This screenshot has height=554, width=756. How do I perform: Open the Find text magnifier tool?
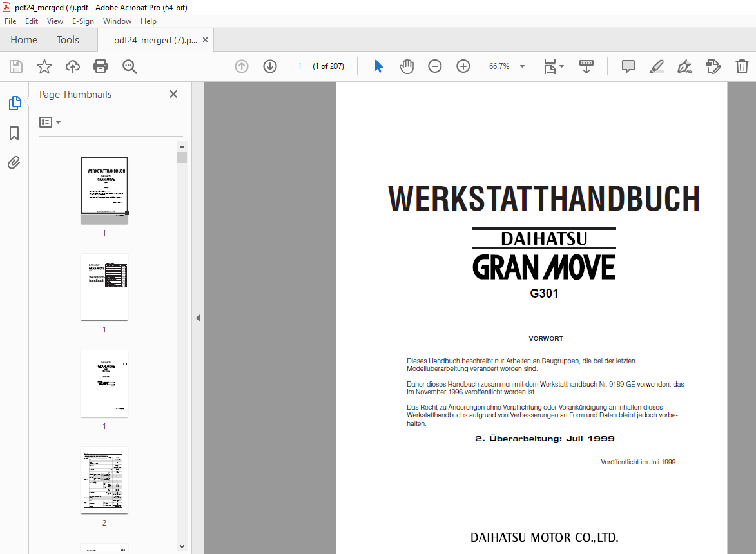click(130, 66)
